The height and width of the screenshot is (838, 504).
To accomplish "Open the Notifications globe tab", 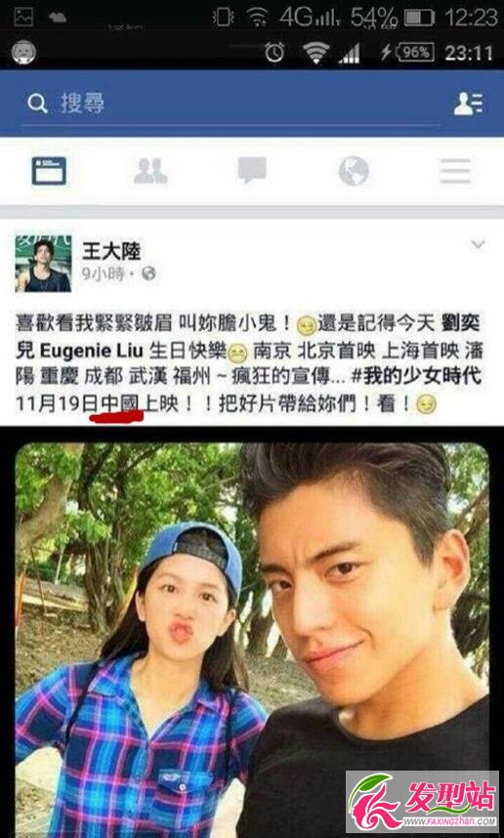I will pos(354,171).
